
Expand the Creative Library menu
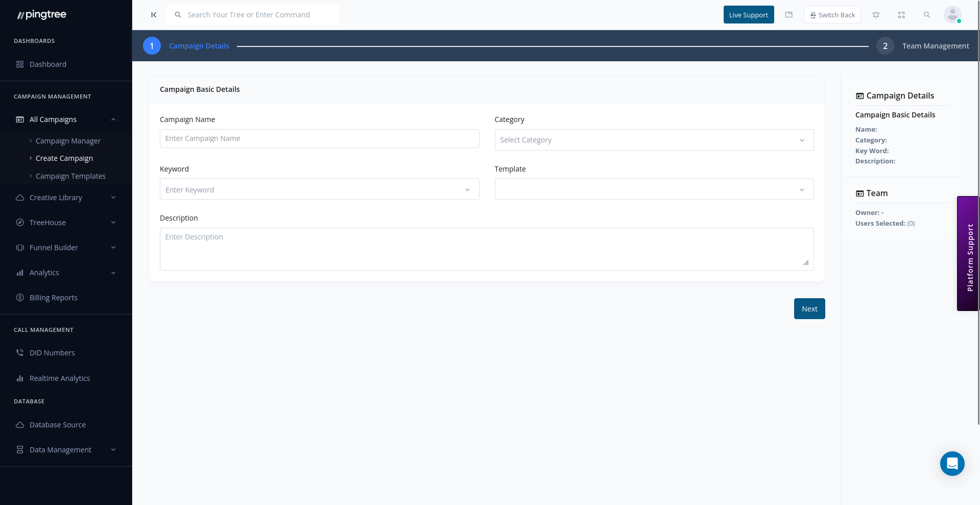point(66,198)
